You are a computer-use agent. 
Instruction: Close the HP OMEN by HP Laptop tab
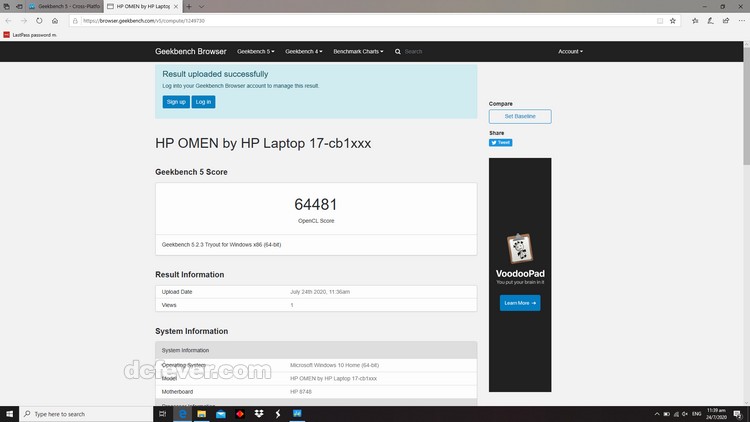coord(176,7)
